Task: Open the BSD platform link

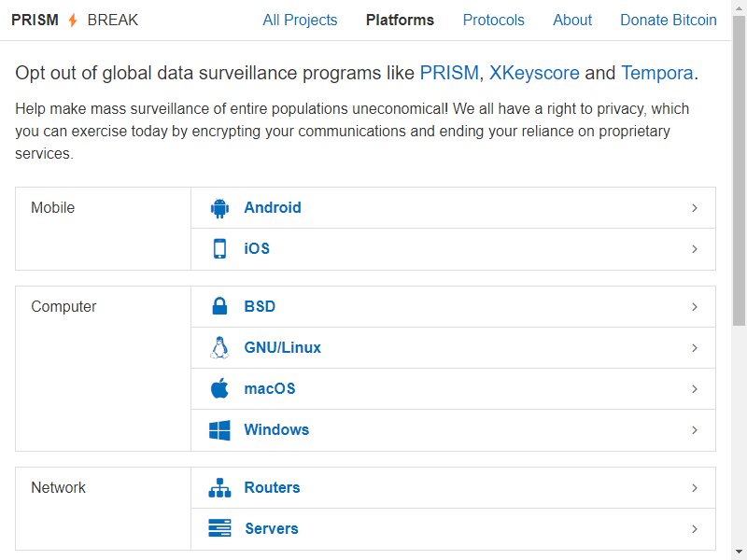Action: coord(260,306)
